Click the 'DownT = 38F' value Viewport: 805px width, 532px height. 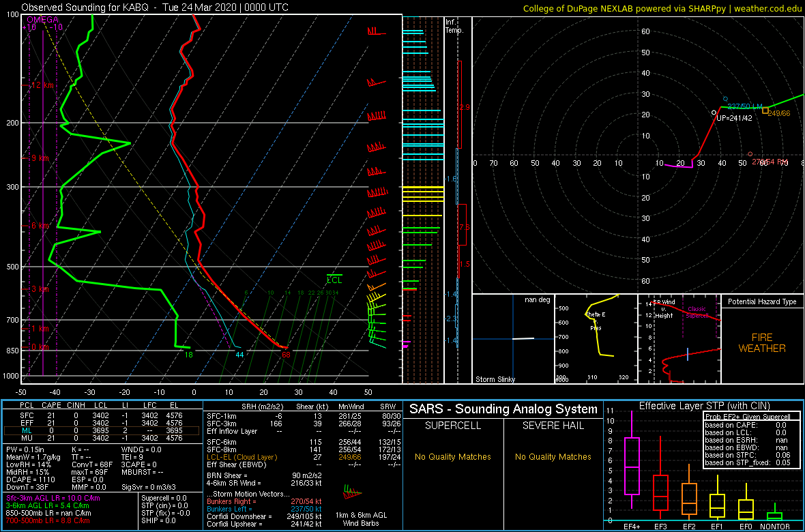coord(27,486)
